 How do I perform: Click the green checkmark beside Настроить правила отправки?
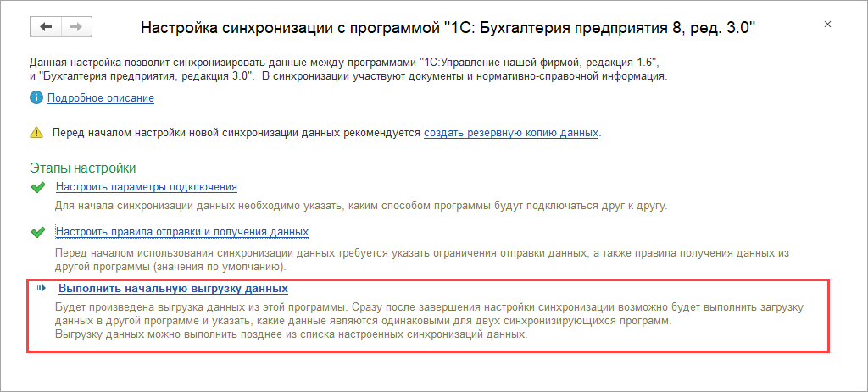tap(37, 232)
